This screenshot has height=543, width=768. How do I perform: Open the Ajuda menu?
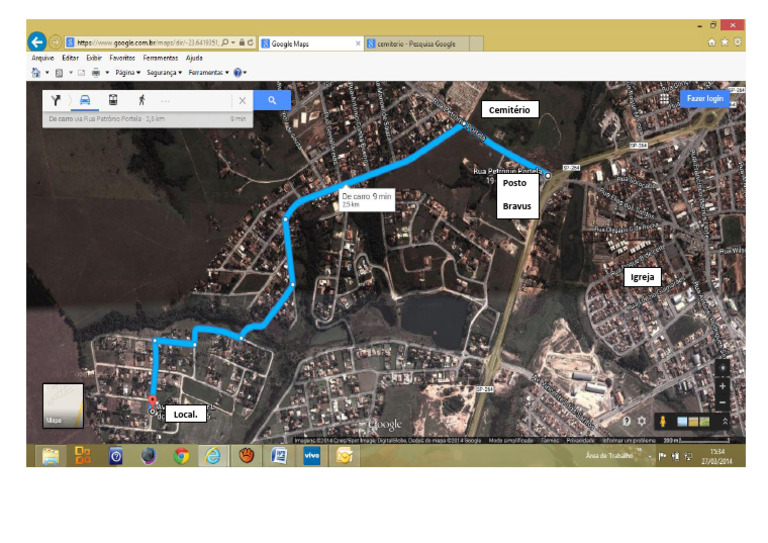[x=194, y=58]
